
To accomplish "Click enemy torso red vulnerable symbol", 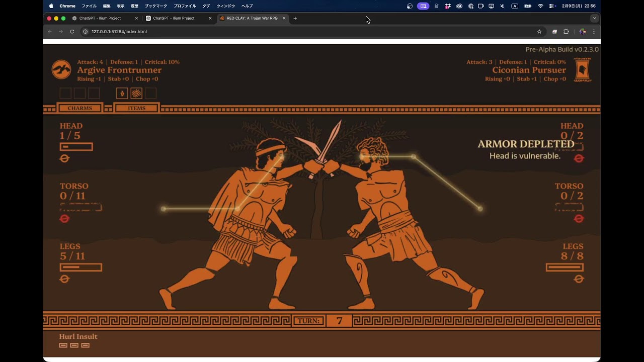I will click(579, 219).
